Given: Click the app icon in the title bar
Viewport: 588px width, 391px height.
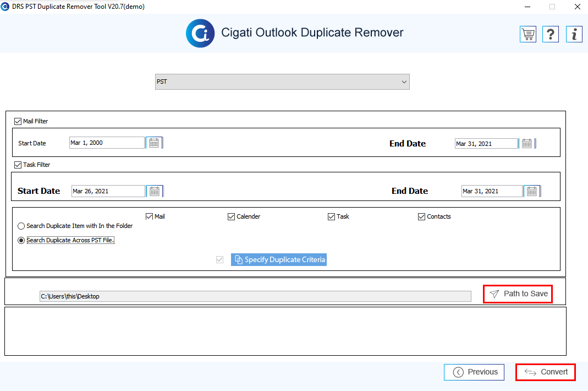Looking at the screenshot, I should tap(5, 7).
